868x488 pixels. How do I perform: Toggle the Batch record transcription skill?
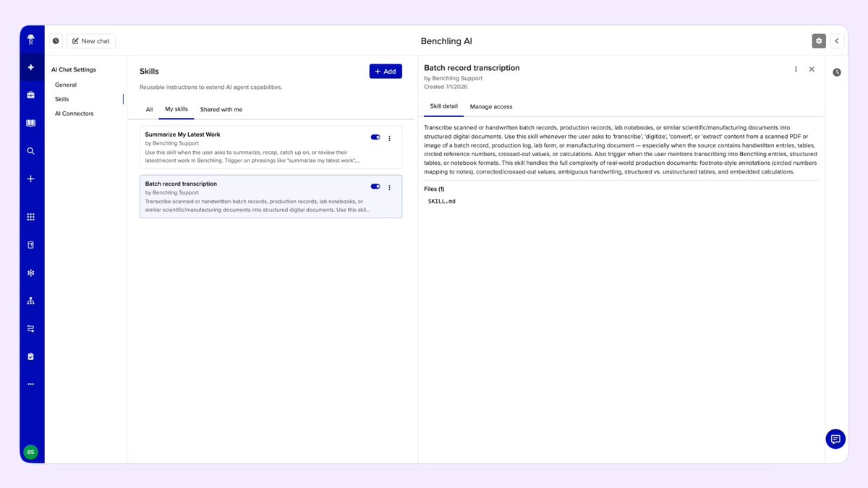[x=375, y=187]
